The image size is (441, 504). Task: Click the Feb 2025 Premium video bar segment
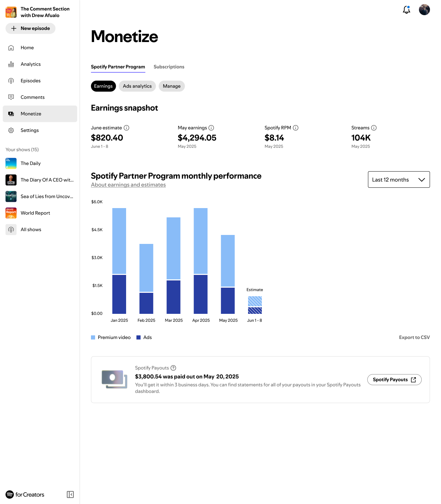tap(146, 268)
